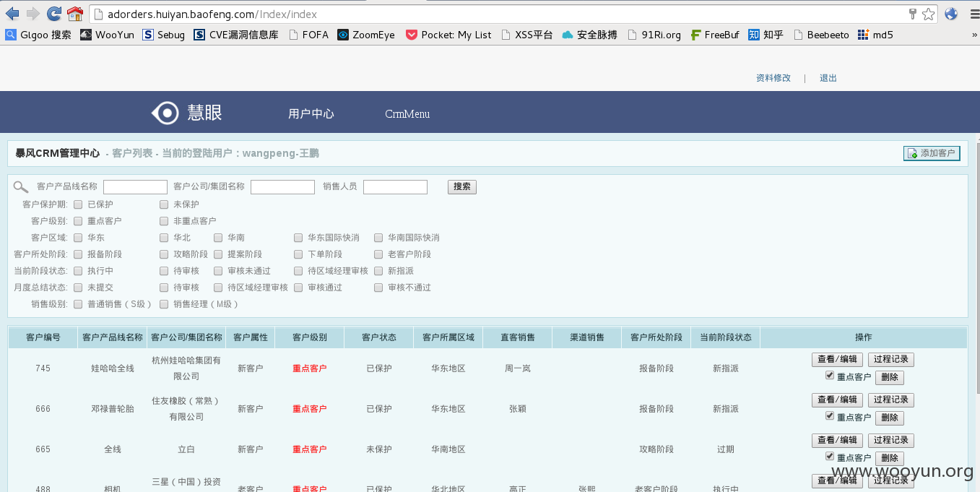Open 知乎 bookmark
980x492 pixels.
tap(766, 34)
